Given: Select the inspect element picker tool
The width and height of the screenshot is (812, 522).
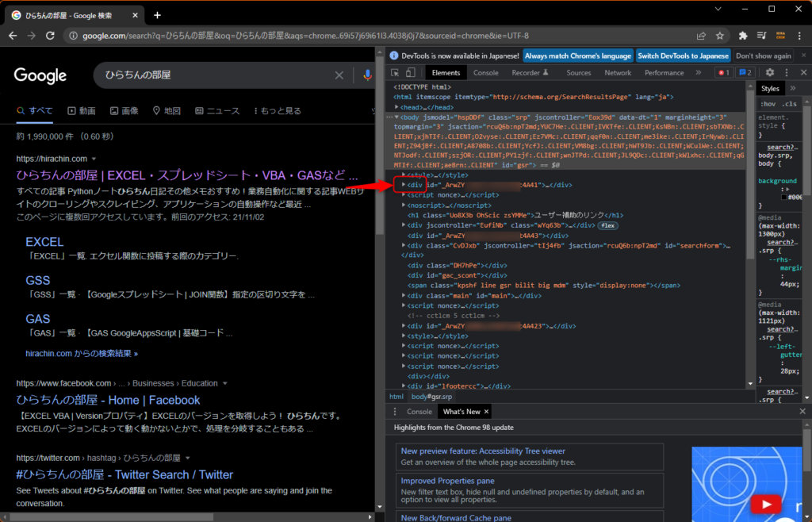Looking at the screenshot, I should coord(395,72).
